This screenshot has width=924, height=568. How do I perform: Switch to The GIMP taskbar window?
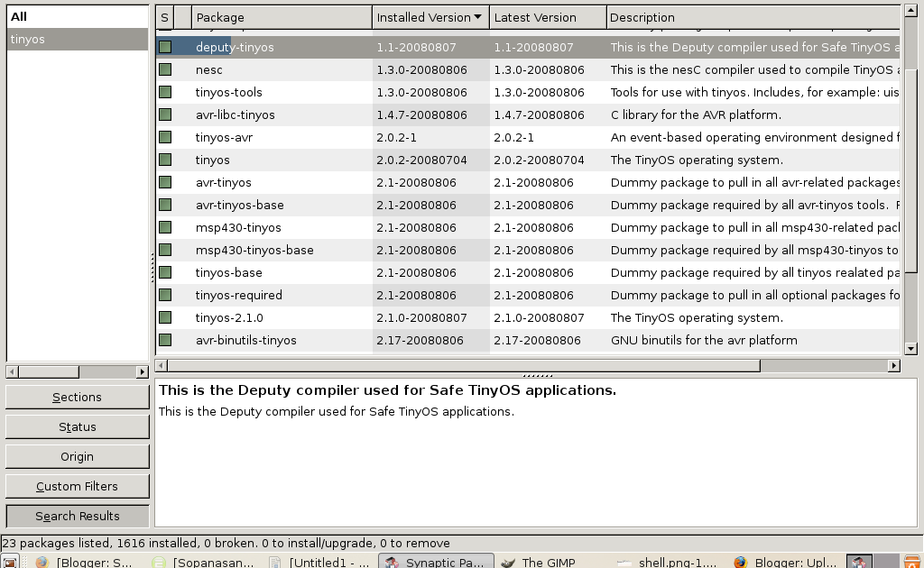click(x=539, y=562)
